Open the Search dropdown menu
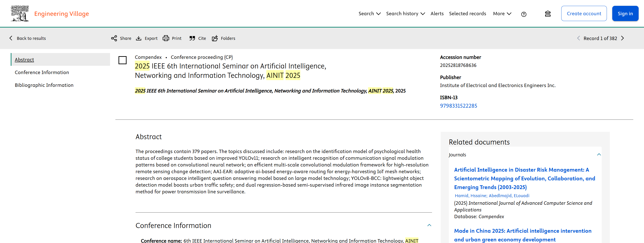Image resolution: width=644 pixels, height=243 pixels. (369, 13)
